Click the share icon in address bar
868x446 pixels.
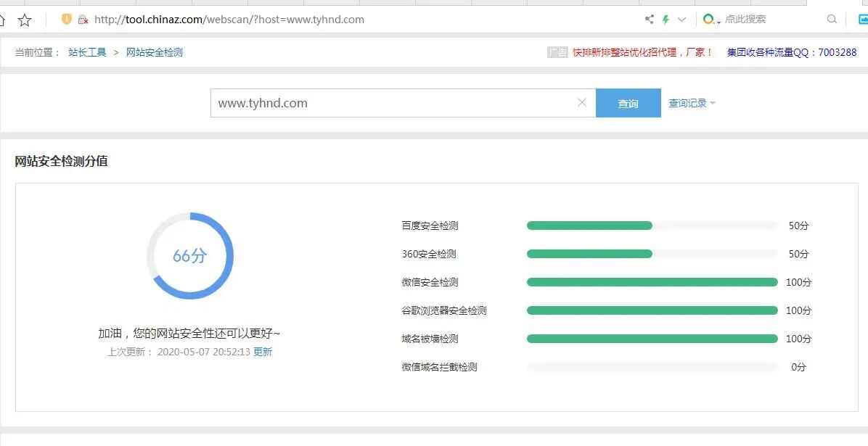pyautogui.click(x=650, y=20)
